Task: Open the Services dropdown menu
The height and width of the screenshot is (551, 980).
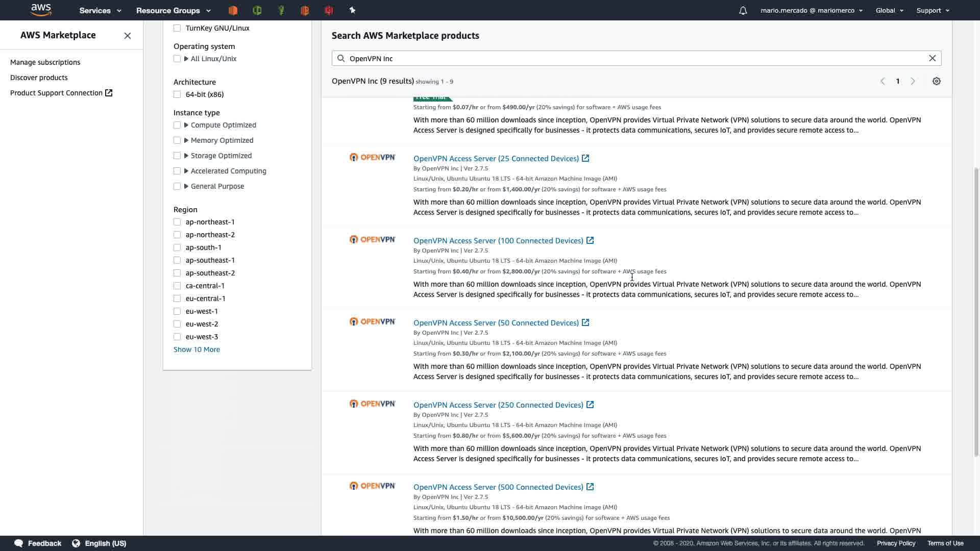Action: [x=100, y=10]
